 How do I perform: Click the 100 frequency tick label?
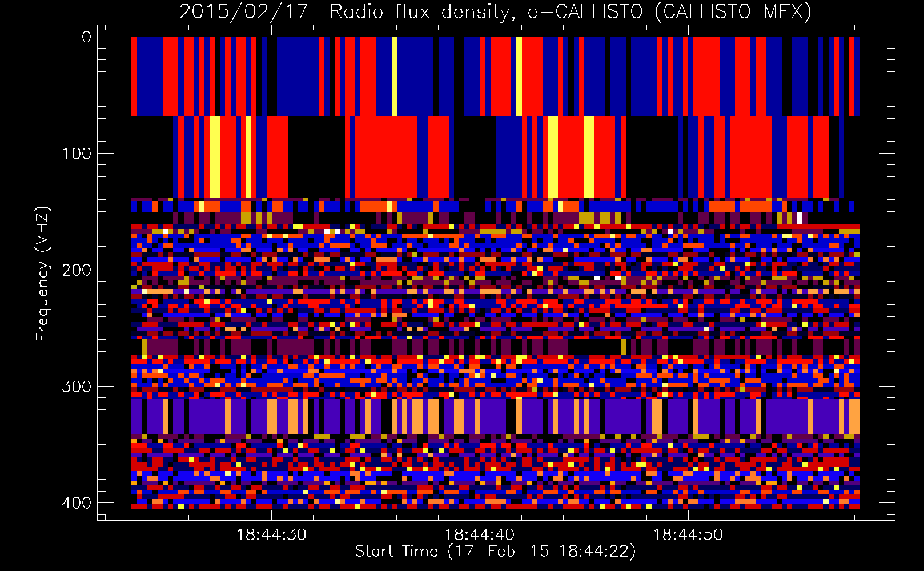[77, 154]
